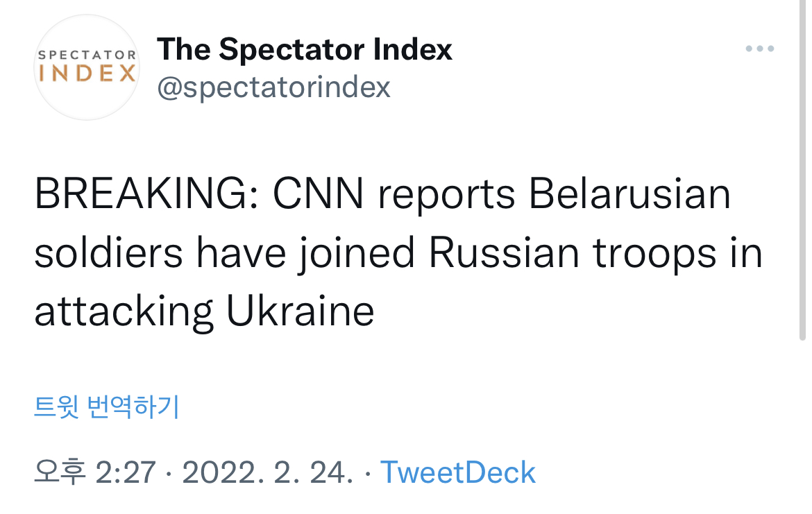Click the word Russian in the tweet
This screenshot has height=514, width=812.
pyautogui.click(x=503, y=254)
